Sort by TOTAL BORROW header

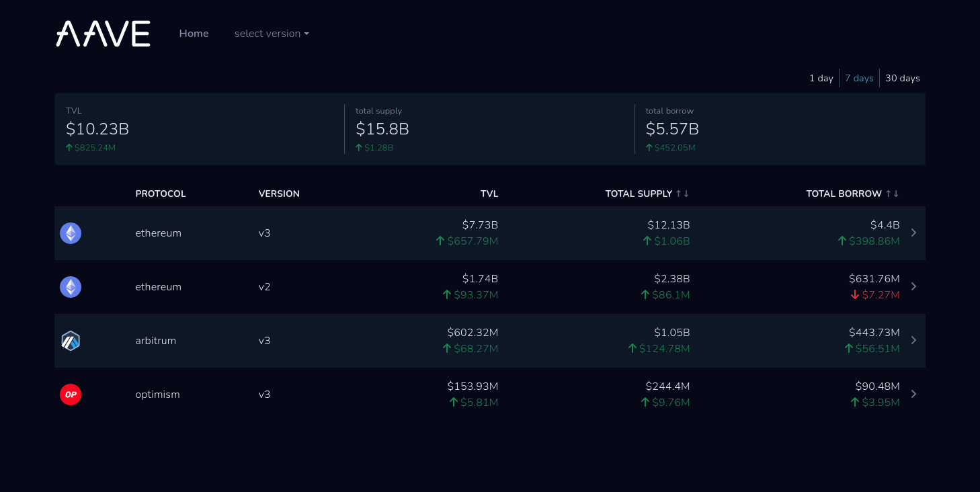[844, 194]
